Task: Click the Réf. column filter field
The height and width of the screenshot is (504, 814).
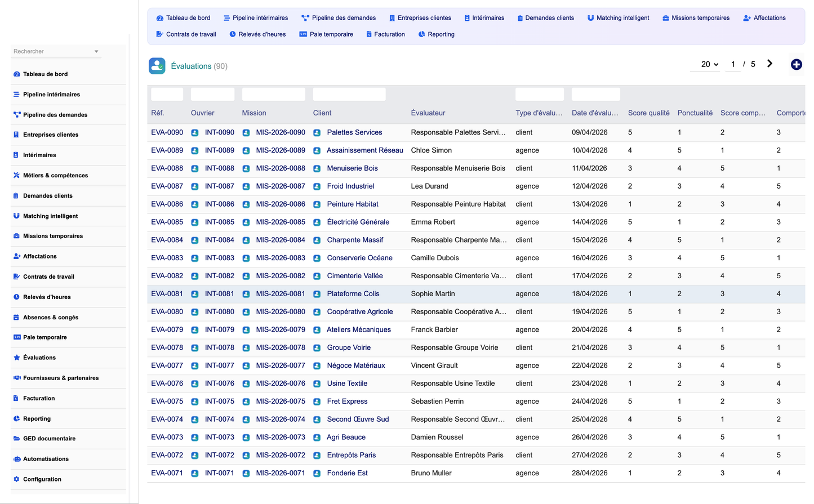Action: 167,94
